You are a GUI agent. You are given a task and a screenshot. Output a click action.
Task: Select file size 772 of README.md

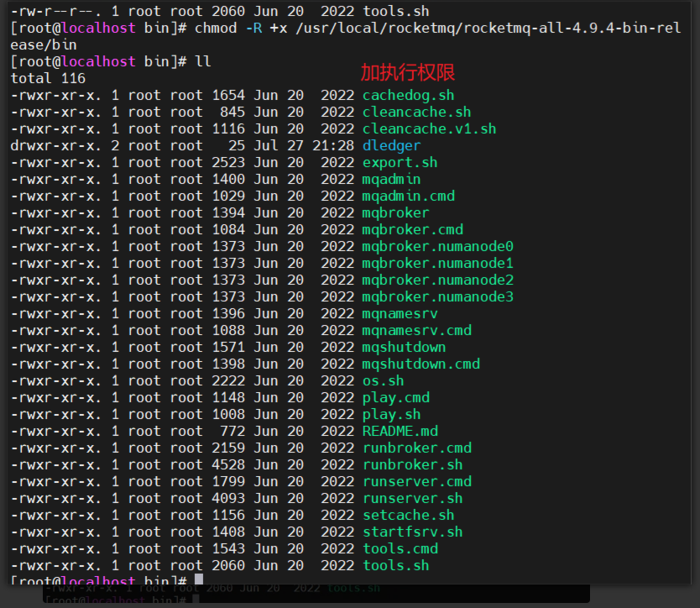(x=232, y=432)
